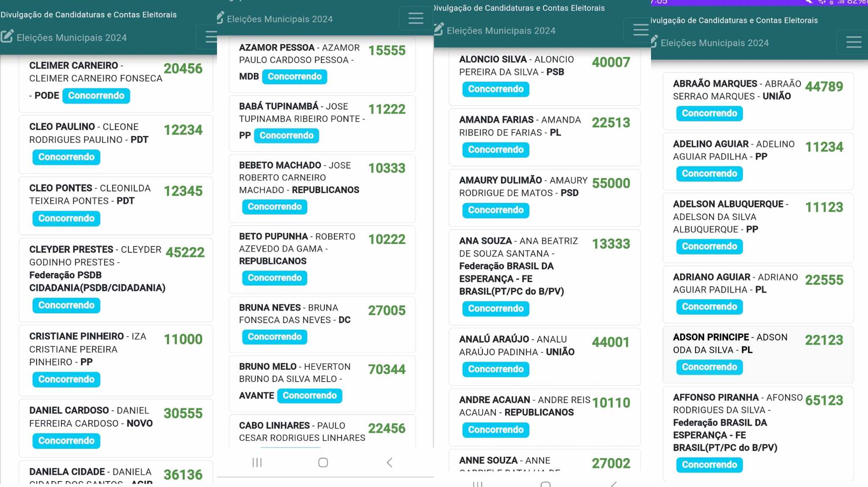Click edit icon beside Eleições above Aloncio Silva
868x487 pixels.
point(439,30)
